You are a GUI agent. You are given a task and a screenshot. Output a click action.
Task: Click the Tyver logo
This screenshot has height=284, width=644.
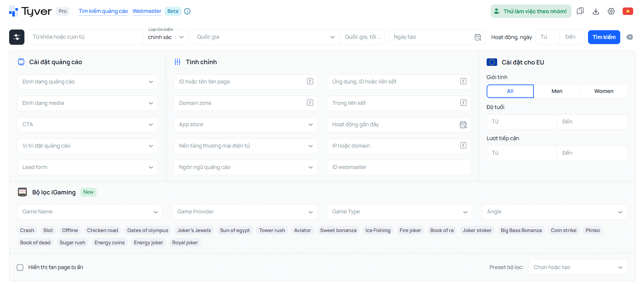[x=30, y=11]
